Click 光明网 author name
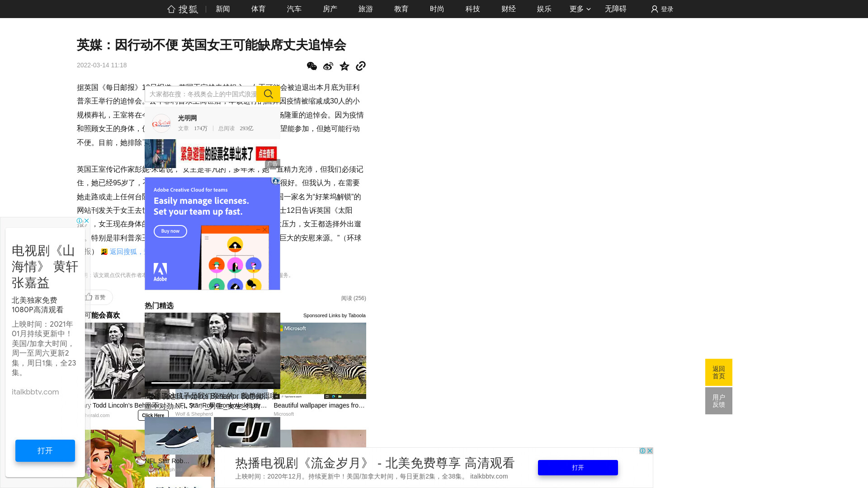The height and width of the screenshot is (488, 868). [187, 118]
